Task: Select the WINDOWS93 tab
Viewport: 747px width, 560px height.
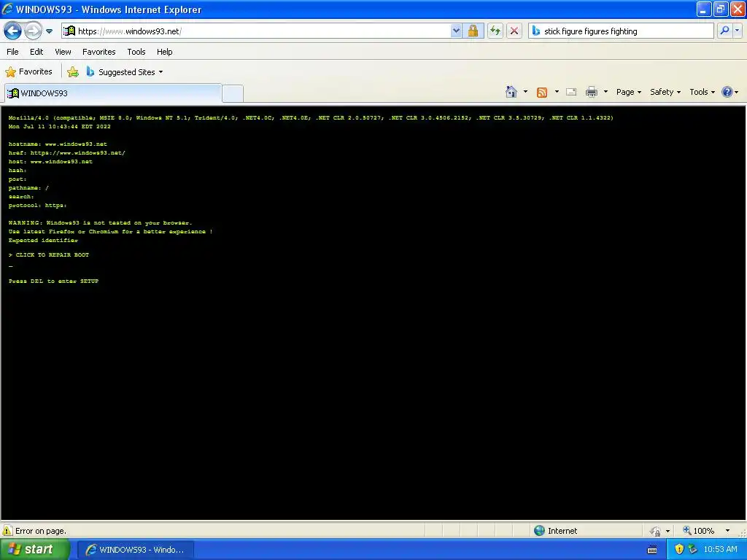Action: click(x=113, y=93)
